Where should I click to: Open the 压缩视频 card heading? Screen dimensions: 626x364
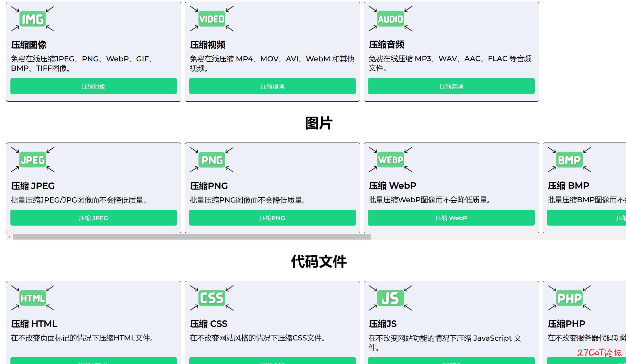[208, 45]
